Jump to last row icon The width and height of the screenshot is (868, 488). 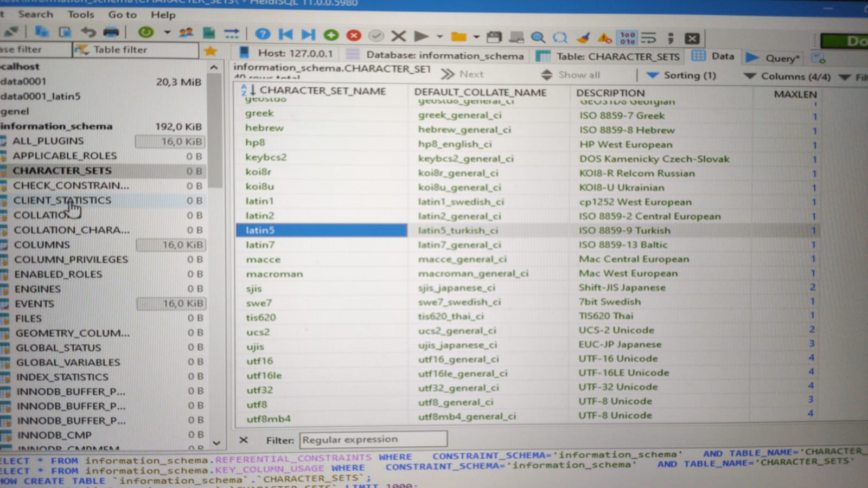click(308, 35)
